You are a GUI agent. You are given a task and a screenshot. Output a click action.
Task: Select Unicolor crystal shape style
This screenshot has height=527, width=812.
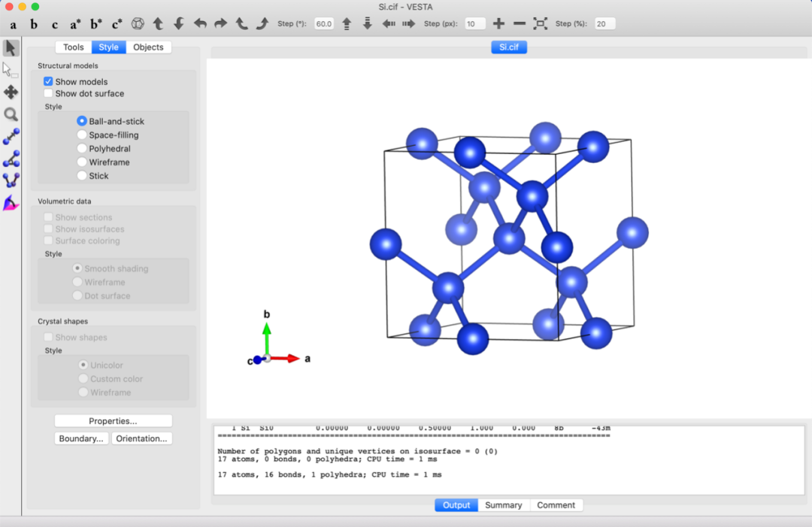pos(83,365)
